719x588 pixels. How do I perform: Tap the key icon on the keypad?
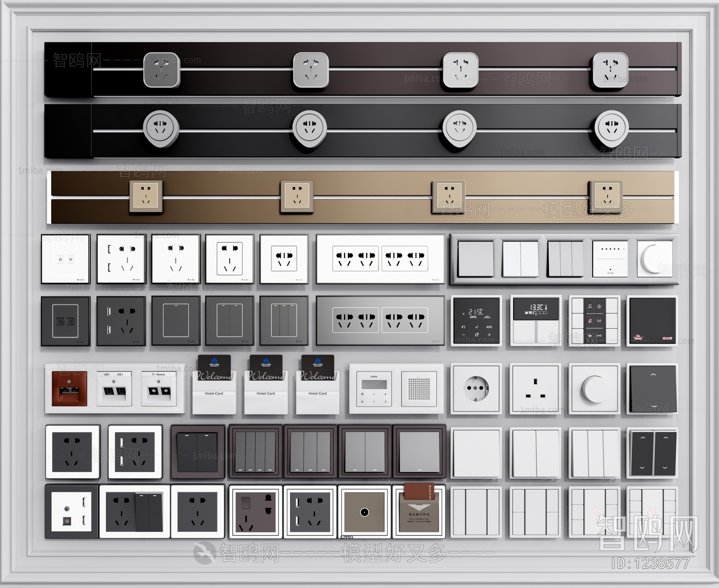pyautogui.click(x=599, y=336)
